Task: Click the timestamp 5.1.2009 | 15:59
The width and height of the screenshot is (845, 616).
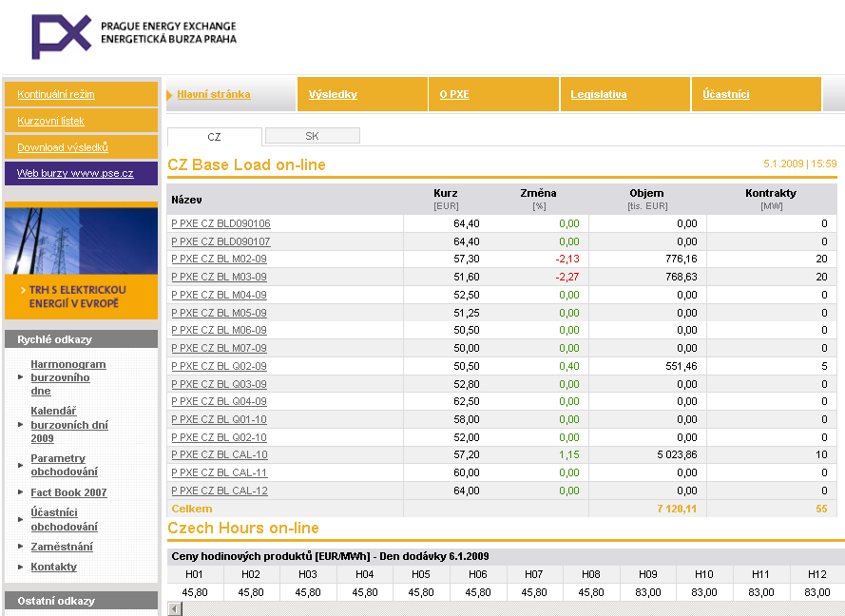Action: click(x=799, y=164)
